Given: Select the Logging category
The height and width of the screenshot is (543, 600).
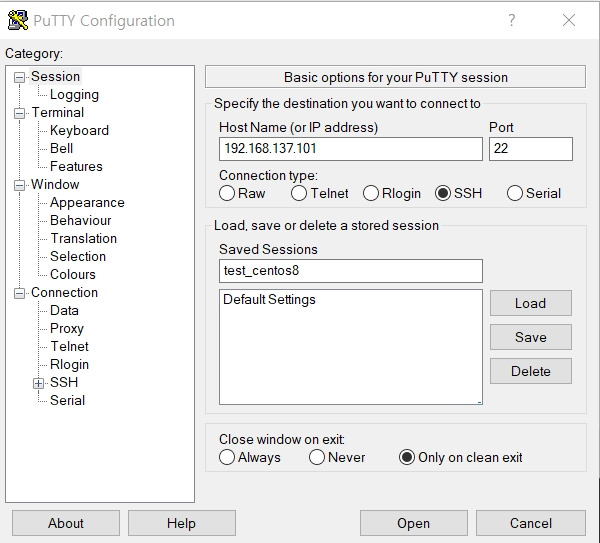Looking at the screenshot, I should pos(74,95).
